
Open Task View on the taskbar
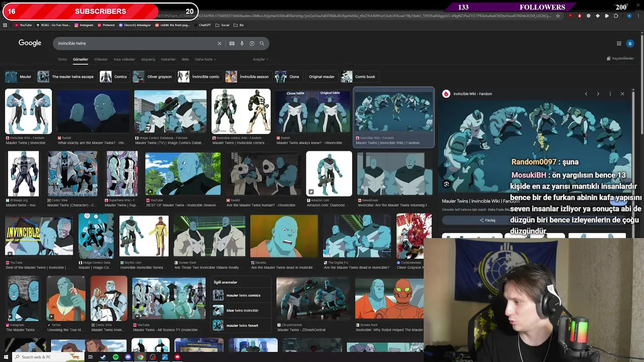tap(91, 357)
